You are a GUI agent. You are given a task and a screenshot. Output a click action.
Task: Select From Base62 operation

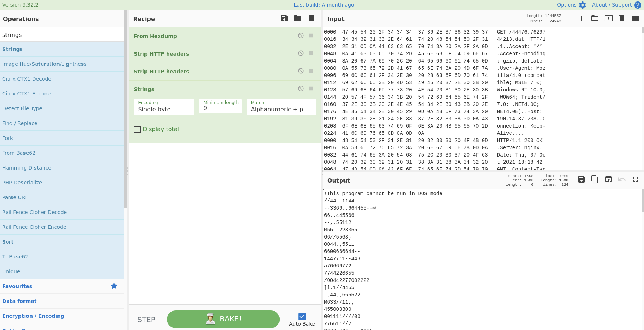pyautogui.click(x=62, y=153)
